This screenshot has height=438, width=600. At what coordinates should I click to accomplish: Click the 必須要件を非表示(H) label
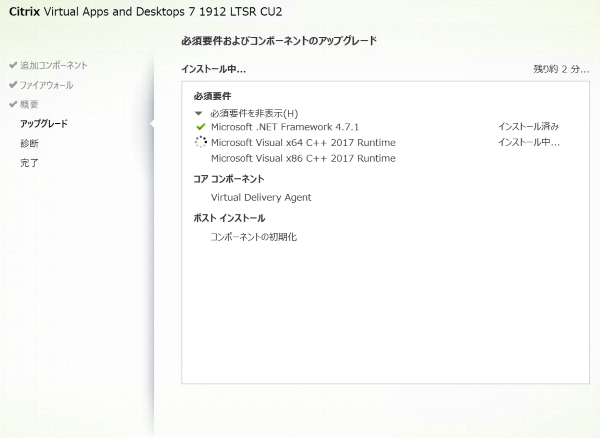[254, 113]
